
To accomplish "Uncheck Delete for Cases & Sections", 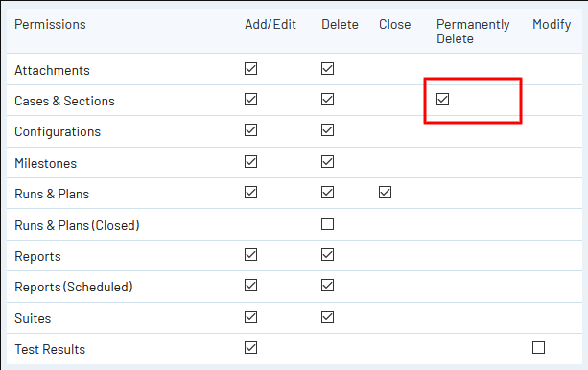I will click(327, 100).
